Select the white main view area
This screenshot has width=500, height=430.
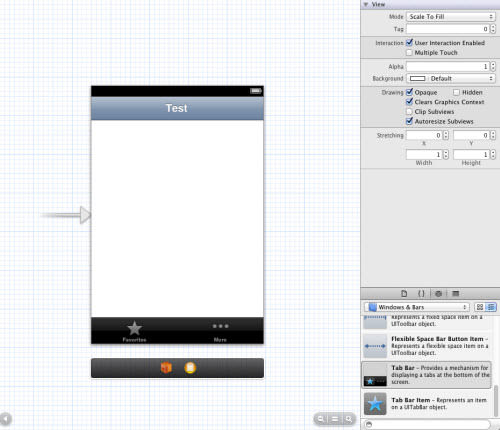pyautogui.click(x=177, y=218)
